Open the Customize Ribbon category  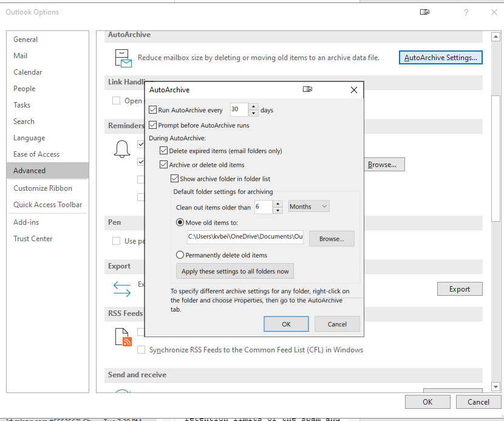click(x=47, y=188)
